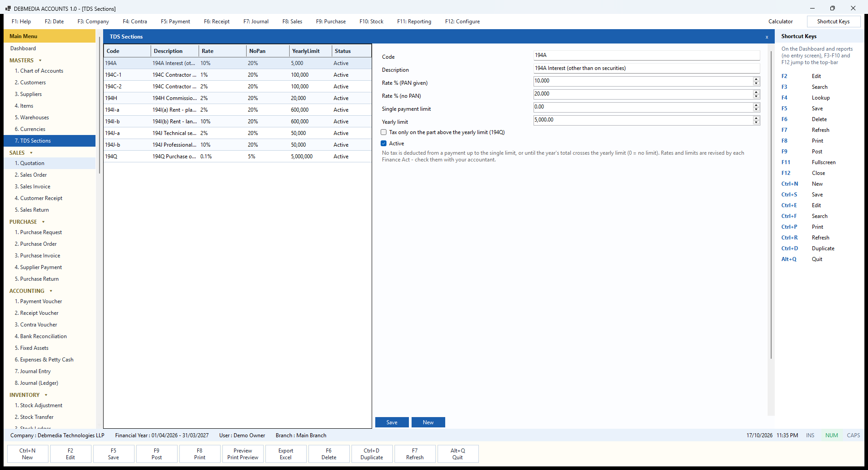This screenshot has width=868, height=470.
Task: Toggle the Shortcut Keys button
Action: tap(833, 22)
